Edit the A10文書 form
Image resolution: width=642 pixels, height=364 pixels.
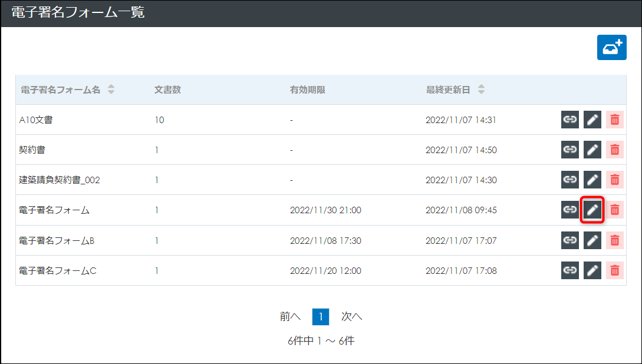point(592,120)
